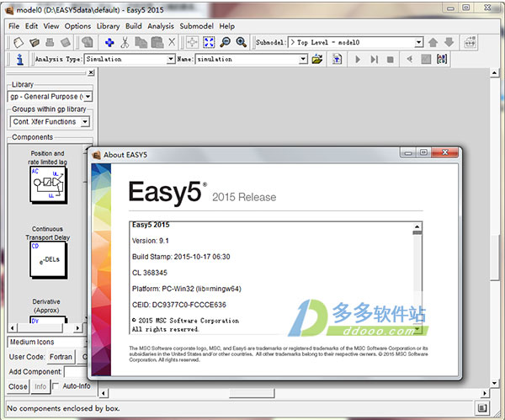This screenshot has width=505, height=420.
Task: Open the Options menu
Action: (77, 26)
